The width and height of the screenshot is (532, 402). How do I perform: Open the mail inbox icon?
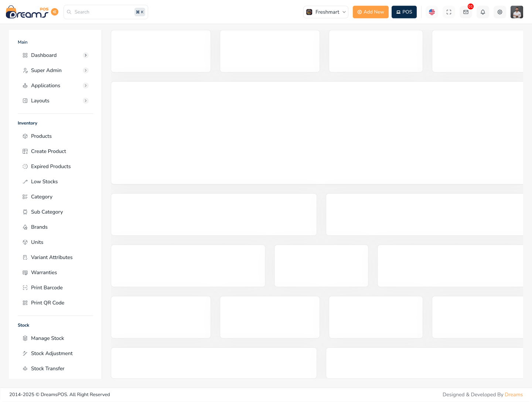pos(466,12)
